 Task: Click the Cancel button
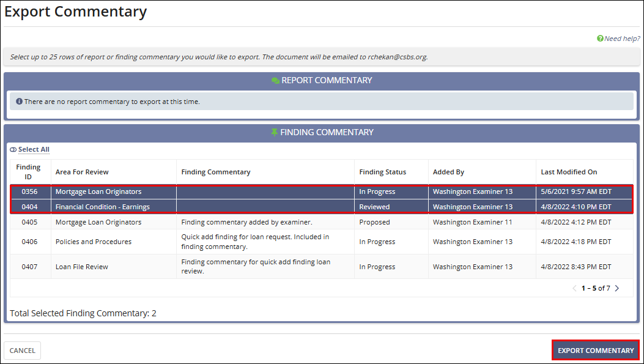(22, 350)
